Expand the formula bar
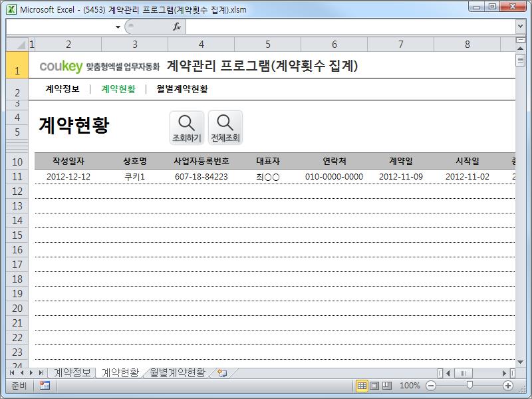 [x=520, y=26]
